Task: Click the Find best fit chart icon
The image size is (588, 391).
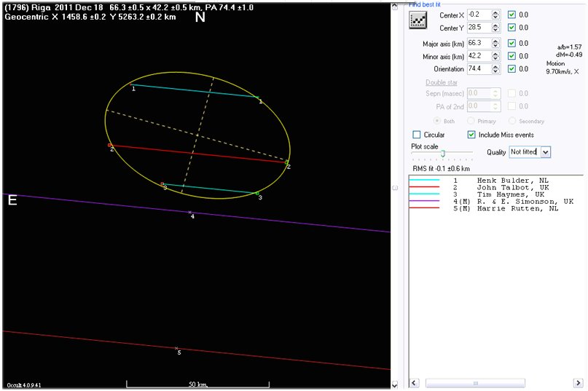Action: pos(418,20)
